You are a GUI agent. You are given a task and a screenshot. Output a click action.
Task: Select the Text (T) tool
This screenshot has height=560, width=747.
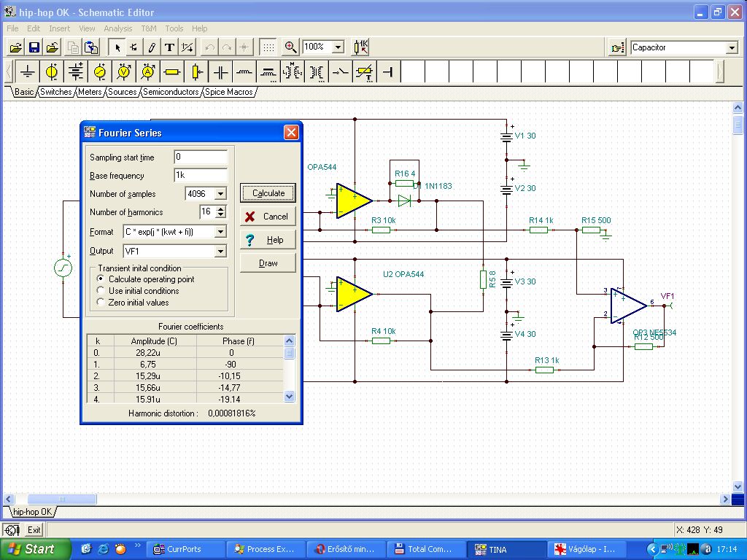point(169,47)
